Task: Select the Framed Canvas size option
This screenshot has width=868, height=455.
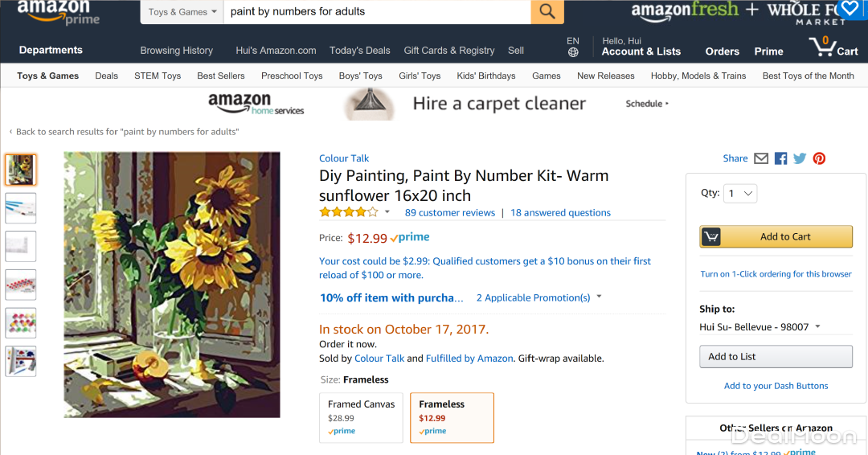Action: tap(362, 417)
